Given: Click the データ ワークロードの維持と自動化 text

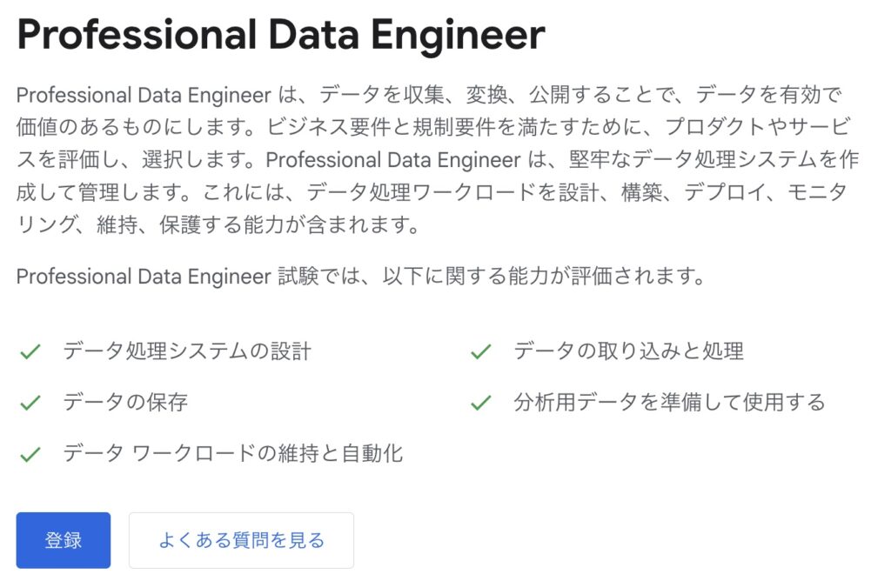Looking at the screenshot, I should click(233, 453).
